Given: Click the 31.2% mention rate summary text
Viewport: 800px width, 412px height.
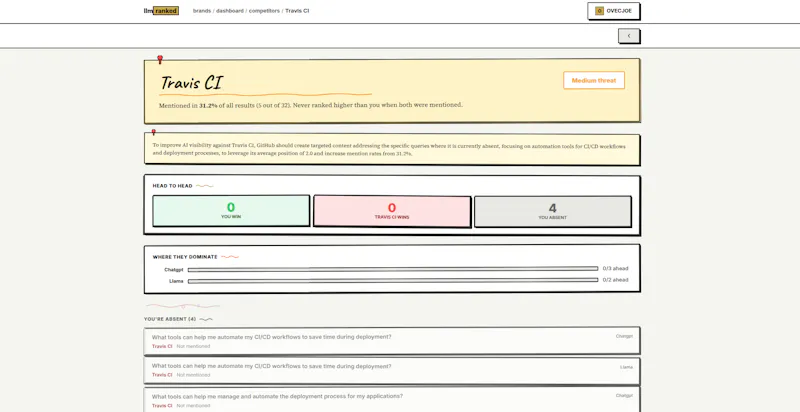Looking at the screenshot, I should [x=311, y=105].
